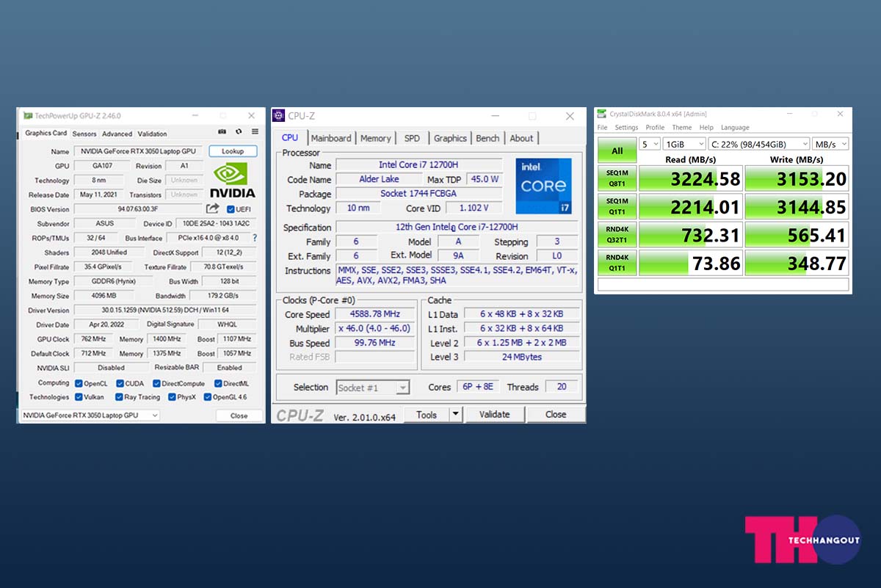Expand the Tools dropdown arrow in CPU-Z
The image size is (881, 588).
[x=456, y=415]
